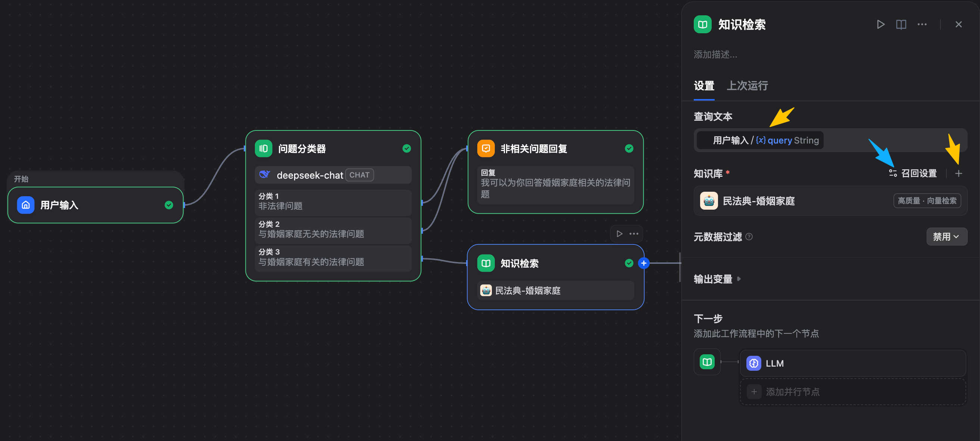Open 召回设置 retrieval settings

point(913,174)
